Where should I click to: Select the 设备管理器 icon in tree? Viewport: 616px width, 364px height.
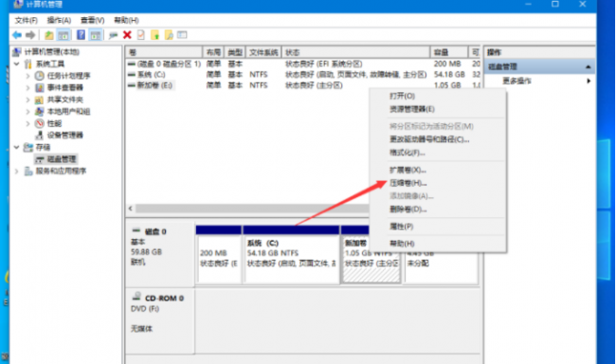[39, 136]
